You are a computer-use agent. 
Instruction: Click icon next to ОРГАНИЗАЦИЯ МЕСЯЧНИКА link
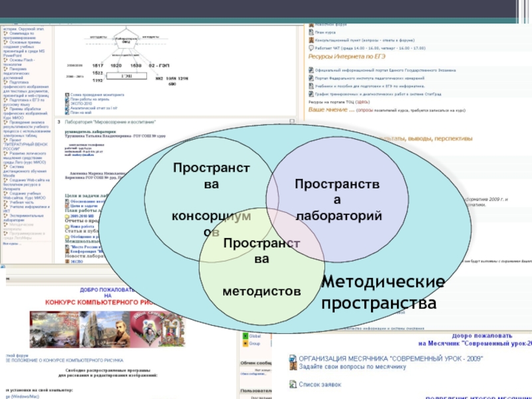293,358
